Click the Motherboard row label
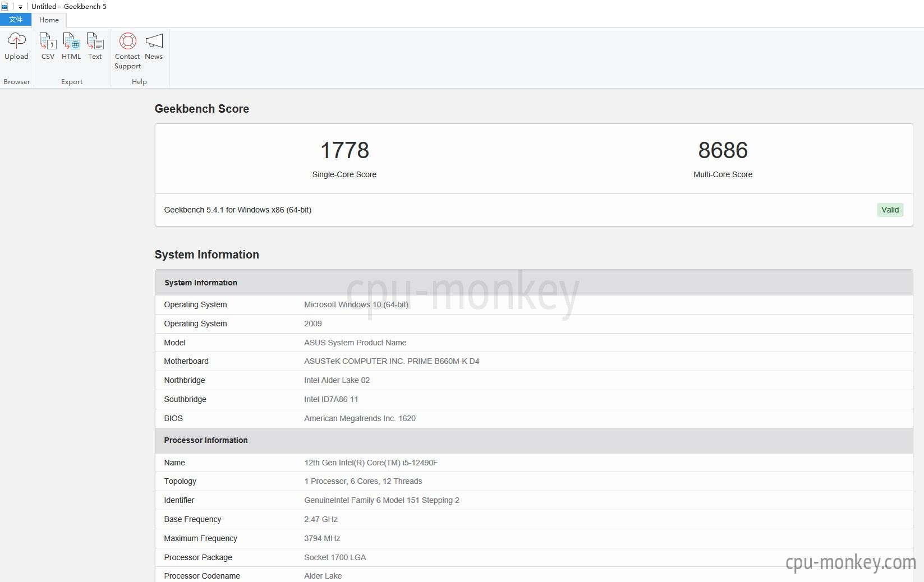This screenshot has height=582, width=924. tap(186, 361)
